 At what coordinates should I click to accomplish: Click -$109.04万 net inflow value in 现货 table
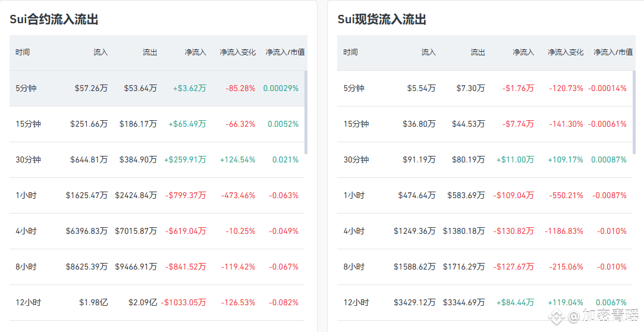click(513, 195)
